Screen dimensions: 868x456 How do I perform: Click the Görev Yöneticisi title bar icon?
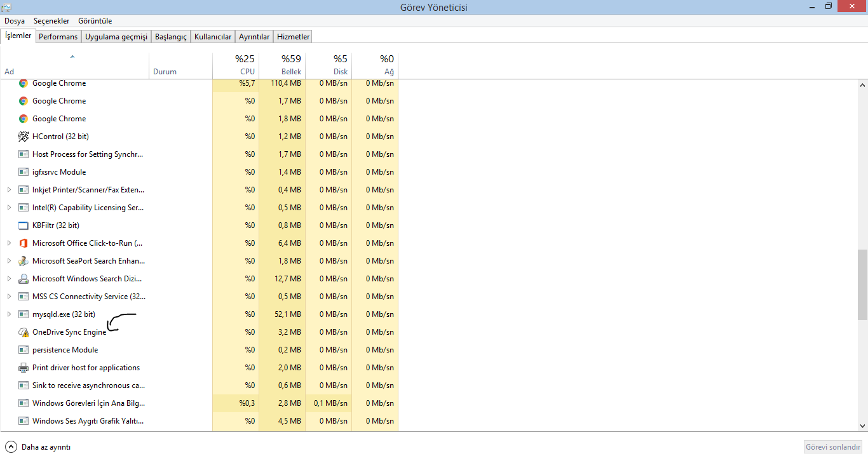click(6, 7)
